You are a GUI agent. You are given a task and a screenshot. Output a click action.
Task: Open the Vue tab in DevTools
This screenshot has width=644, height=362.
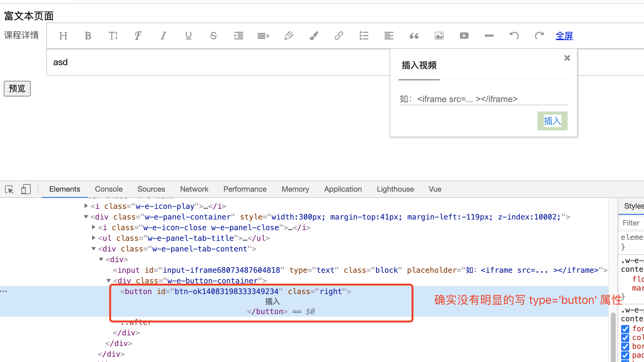click(435, 189)
